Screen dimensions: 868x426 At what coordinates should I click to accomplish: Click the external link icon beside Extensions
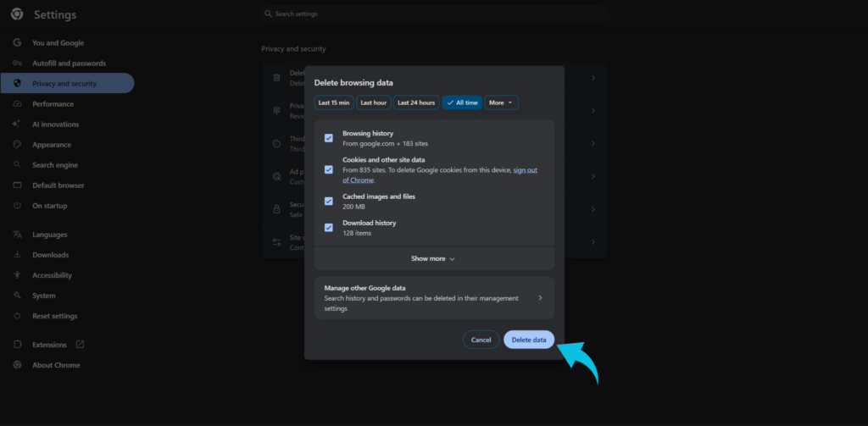80,344
